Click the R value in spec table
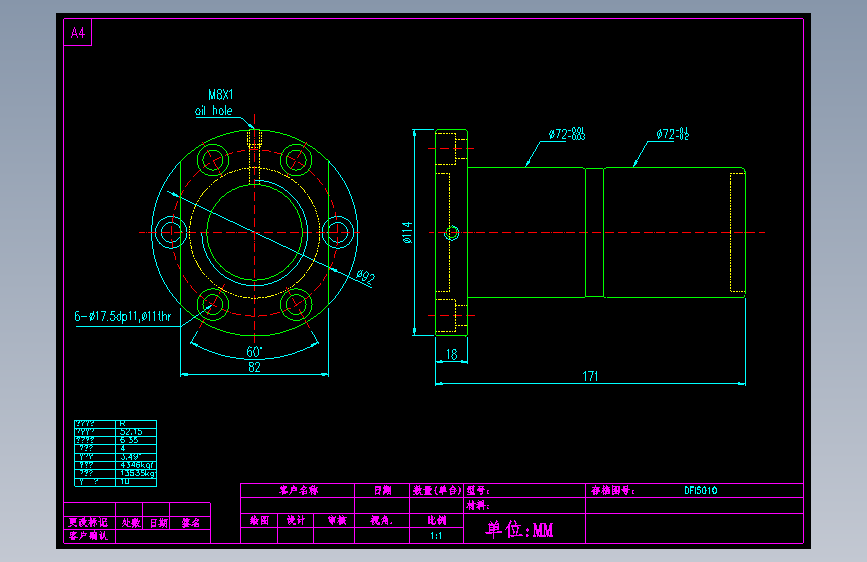This screenshot has height=562, width=867. click(x=123, y=424)
